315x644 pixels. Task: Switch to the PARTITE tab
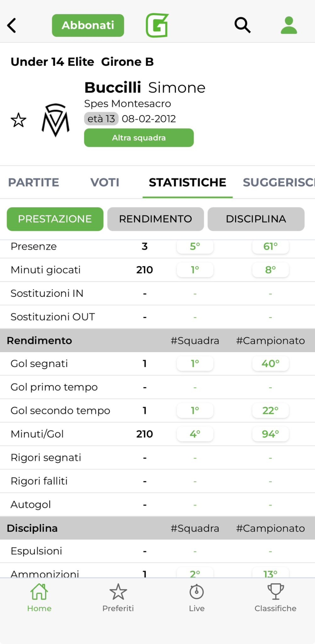coord(34,182)
